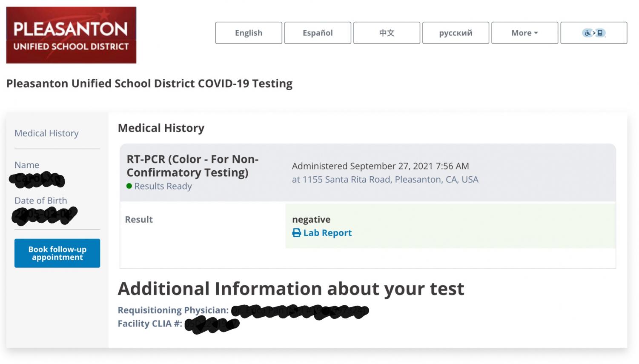Click the printer icon beside Lab Report
639x364 pixels.
click(x=296, y=233)
